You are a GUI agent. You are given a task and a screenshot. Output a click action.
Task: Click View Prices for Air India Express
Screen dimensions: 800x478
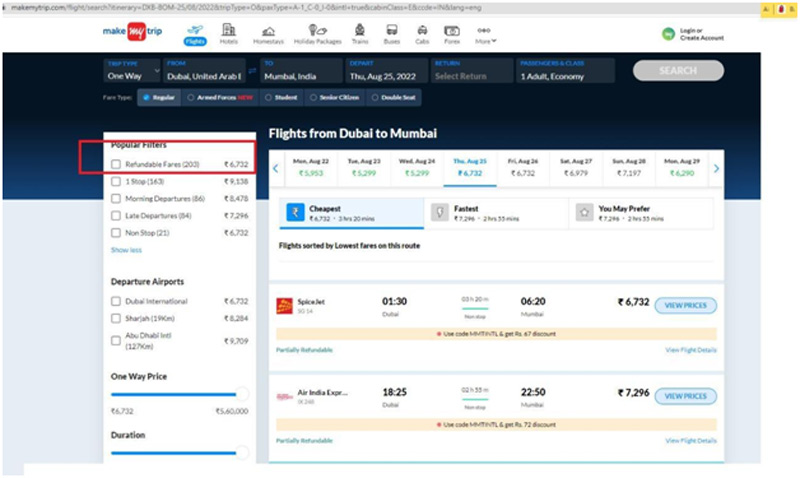pos(685,396)
